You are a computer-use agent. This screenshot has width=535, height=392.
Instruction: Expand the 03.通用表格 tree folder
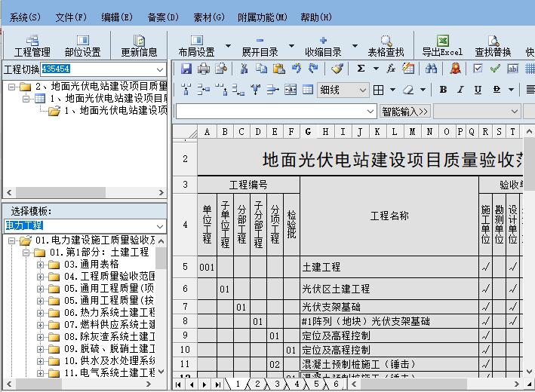[x=40, y=265]
